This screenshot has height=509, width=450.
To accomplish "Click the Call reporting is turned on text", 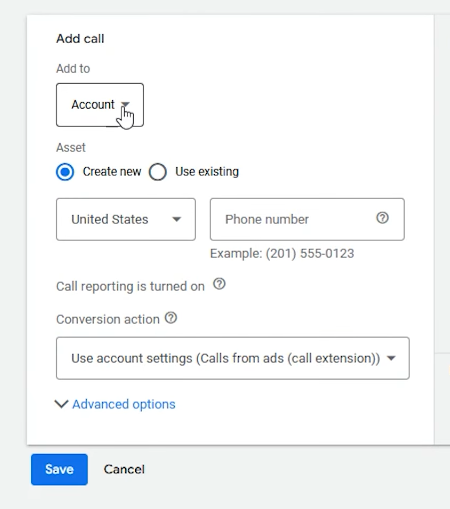I will [x=130, y=286].
